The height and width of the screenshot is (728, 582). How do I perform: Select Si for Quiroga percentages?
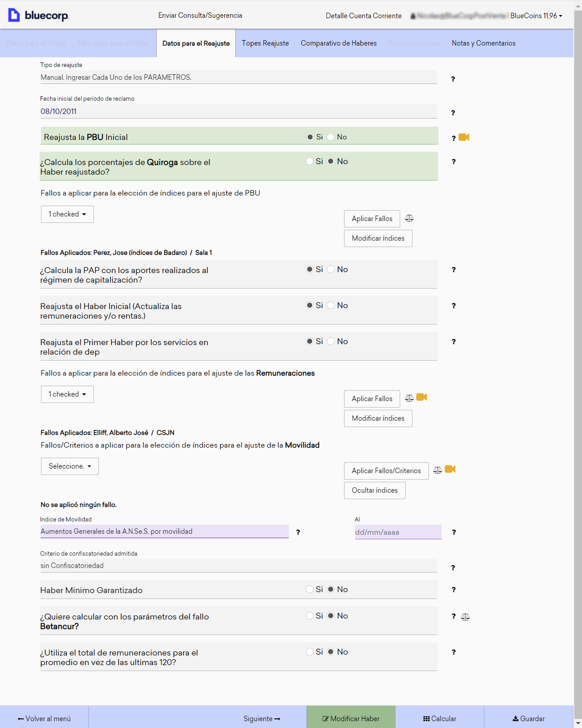[x=310, y=161]
